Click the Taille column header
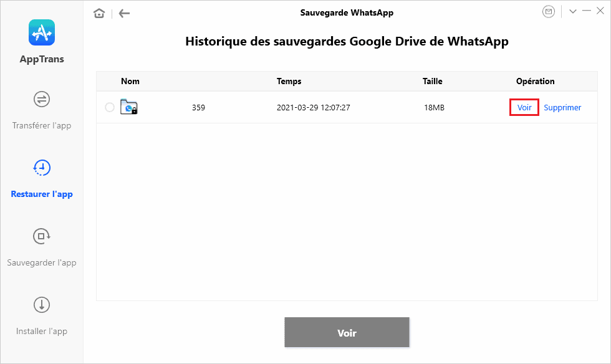The width and height of the screenshot is (611, 364). coord(433,81)
